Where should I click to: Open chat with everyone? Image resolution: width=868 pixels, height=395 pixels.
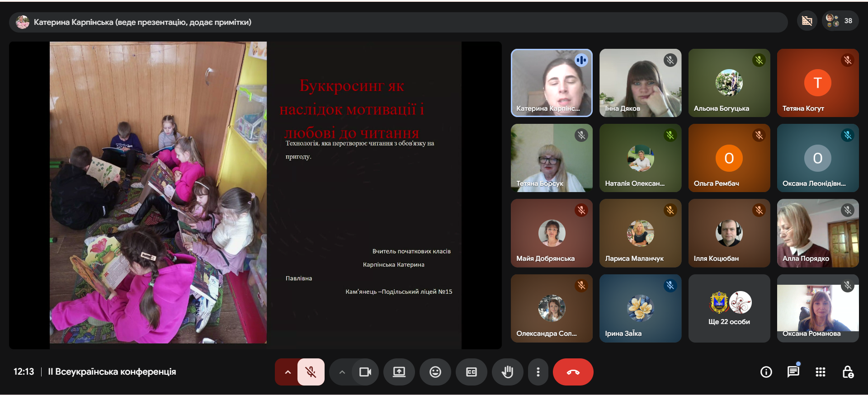(793, 372)
